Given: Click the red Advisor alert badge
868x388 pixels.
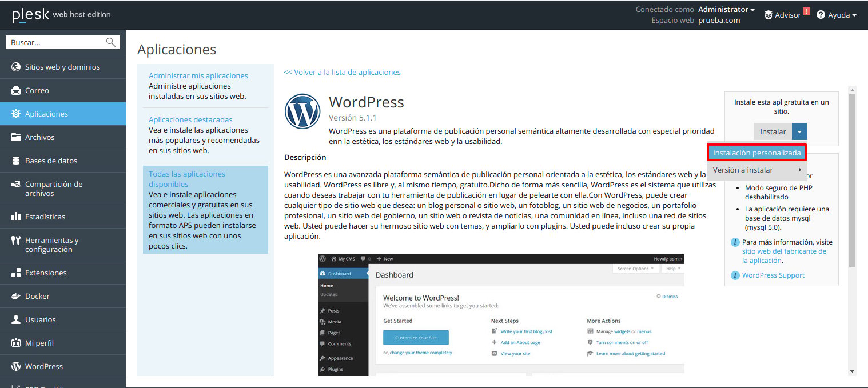Looking at the screenshot, I should pos(806,11).
